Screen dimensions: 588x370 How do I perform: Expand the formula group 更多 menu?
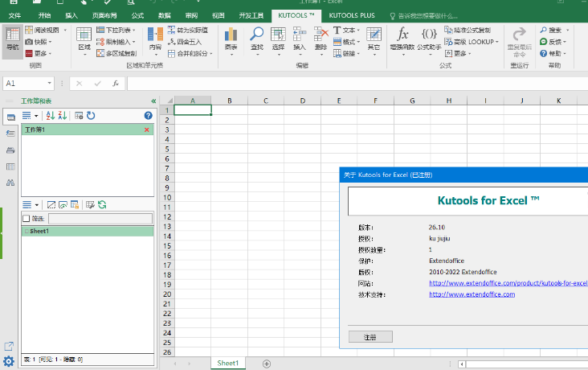click(458, 53)
